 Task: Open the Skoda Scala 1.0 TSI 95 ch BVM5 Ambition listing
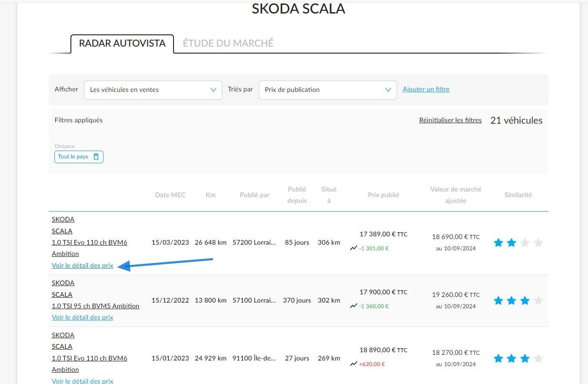click(96, 294)
